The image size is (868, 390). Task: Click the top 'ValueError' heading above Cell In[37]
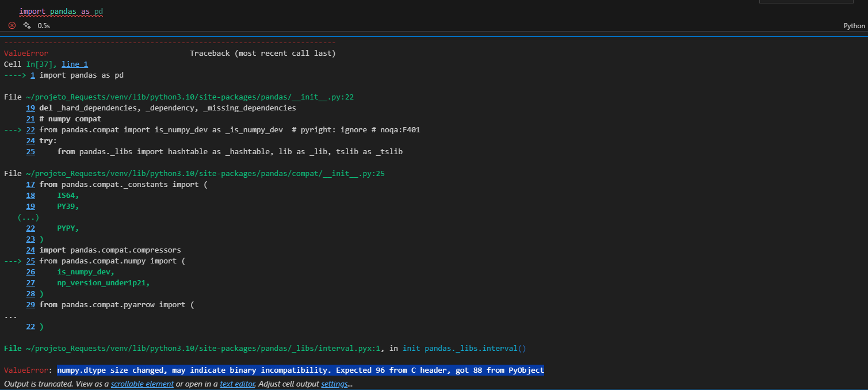pos(26,53)
